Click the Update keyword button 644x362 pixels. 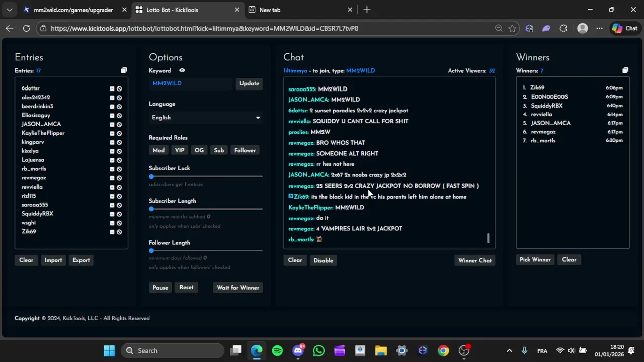click(249, 83)
